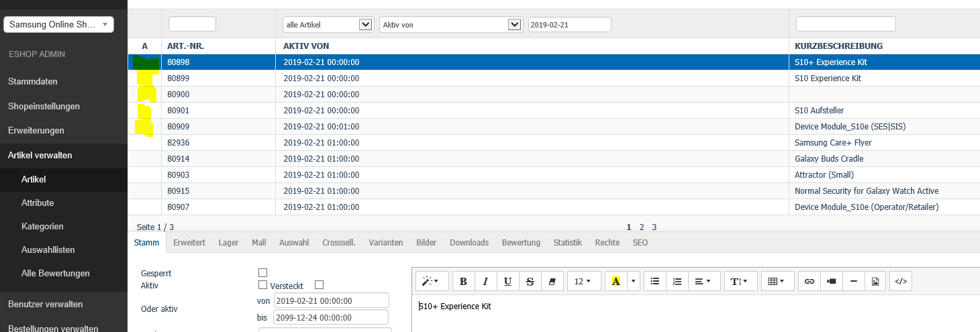The image size is (980, 332).
Task: Open Kategorien in the sidebar menu
Action: pyautogui.click(x=42, y=227)
